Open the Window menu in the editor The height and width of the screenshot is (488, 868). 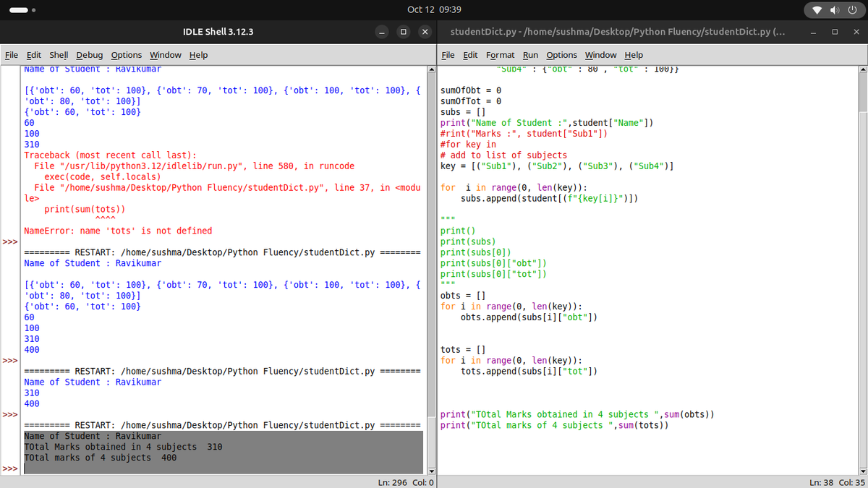pos(600,55)
